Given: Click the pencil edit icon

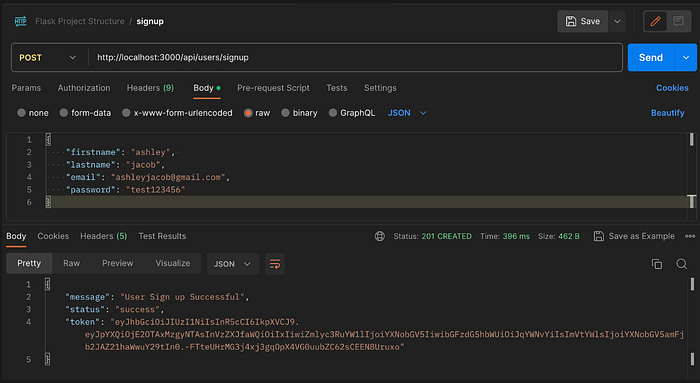Looking at the screenshot, I should (655, 21).
